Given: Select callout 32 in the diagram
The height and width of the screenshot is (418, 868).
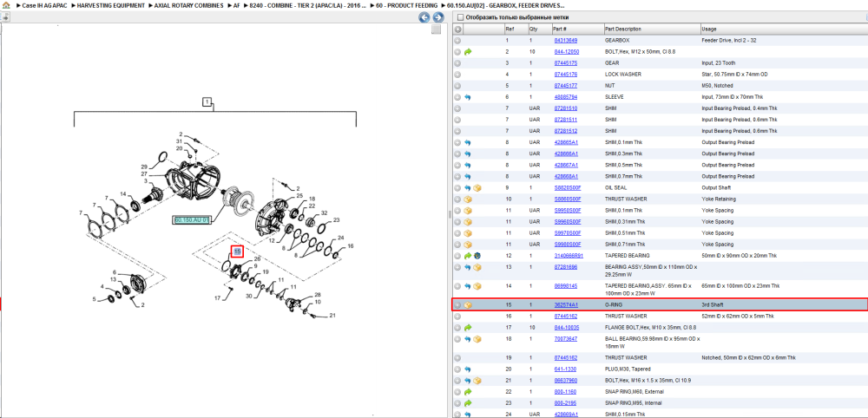Looking at the screenshot, I should [x=325, y=212].
